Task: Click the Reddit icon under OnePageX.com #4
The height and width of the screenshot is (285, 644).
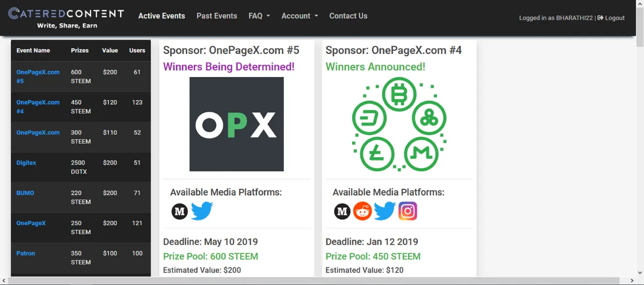Action: (x=362, y=211)
